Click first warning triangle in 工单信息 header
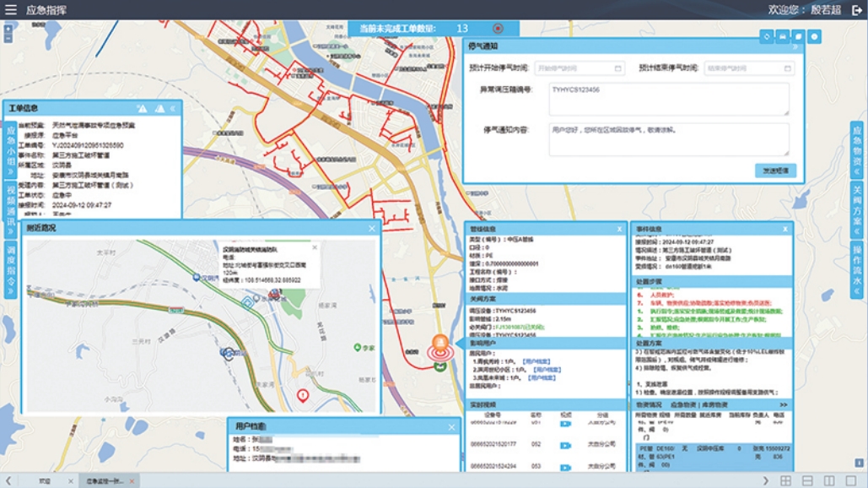 point(143,109)
